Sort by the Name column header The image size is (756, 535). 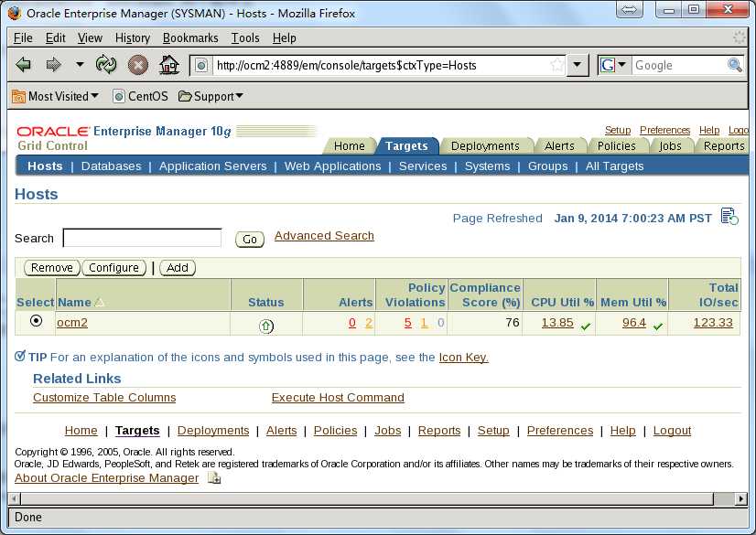tap(74, 303)
